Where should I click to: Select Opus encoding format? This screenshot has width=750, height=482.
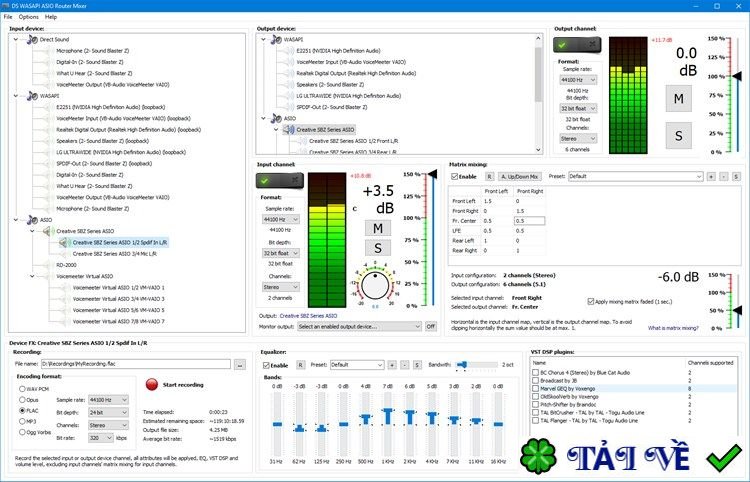click(22, 400)
